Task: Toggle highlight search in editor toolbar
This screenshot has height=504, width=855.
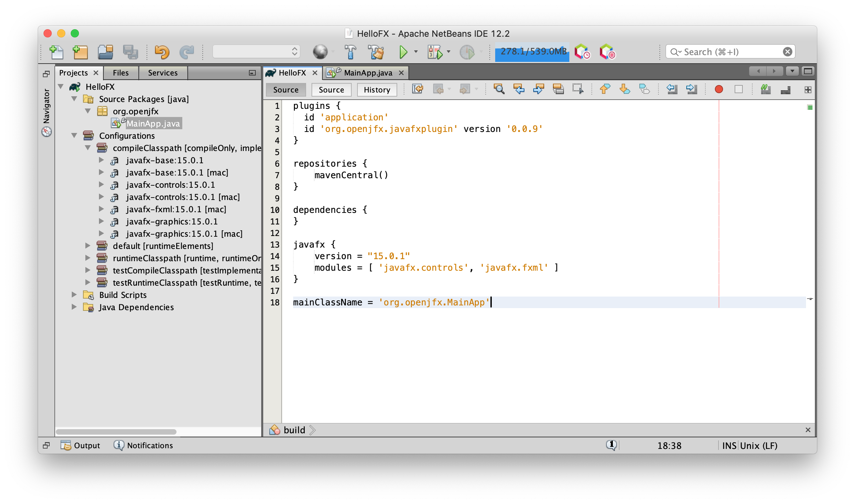Action: point(558,89)
